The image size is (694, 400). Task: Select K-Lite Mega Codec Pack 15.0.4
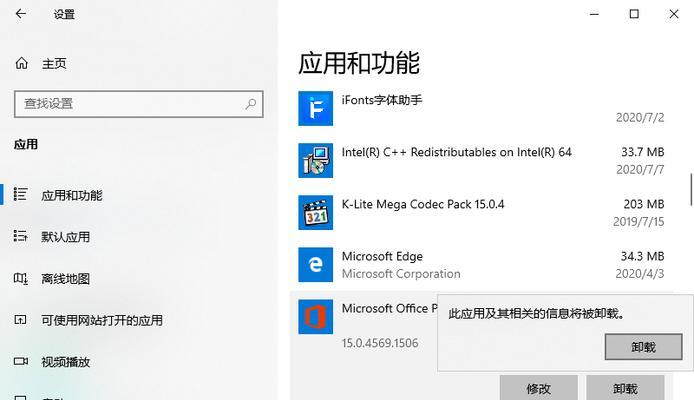point(423,204)
